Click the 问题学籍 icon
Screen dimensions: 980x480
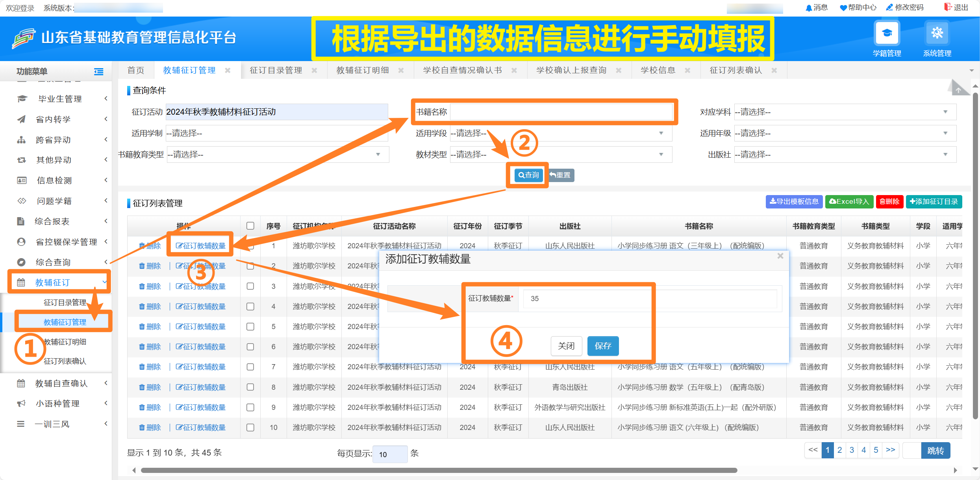[22, 201]
